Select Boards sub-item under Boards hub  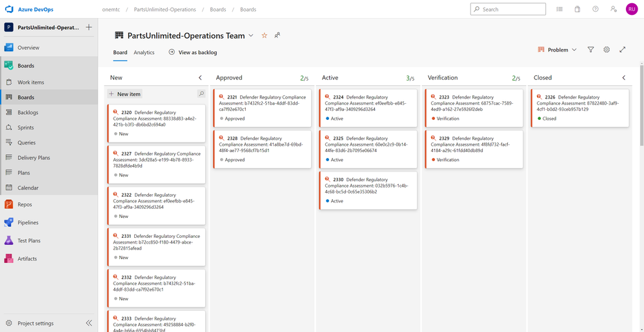click(x=49, y=97)
